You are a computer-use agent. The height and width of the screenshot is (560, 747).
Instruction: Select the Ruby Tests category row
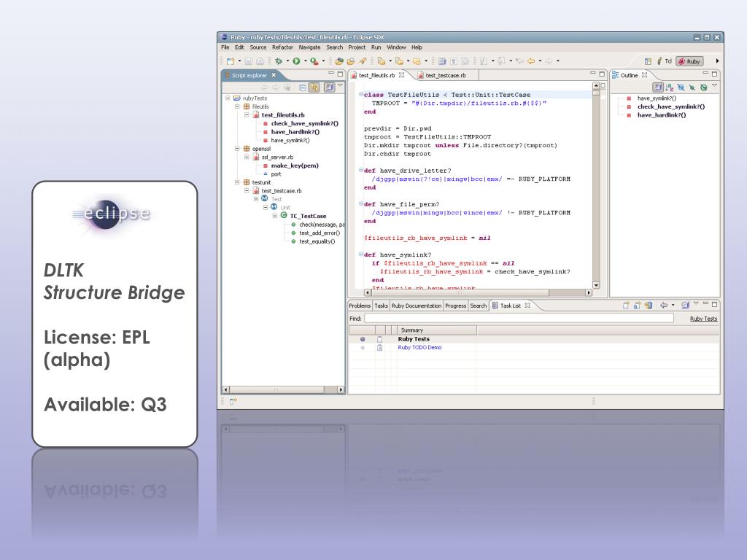(533, 339)
